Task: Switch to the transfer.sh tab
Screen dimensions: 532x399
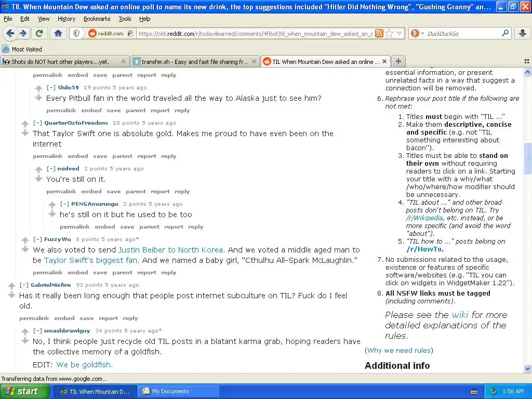Action: click(x=195, y=61)
